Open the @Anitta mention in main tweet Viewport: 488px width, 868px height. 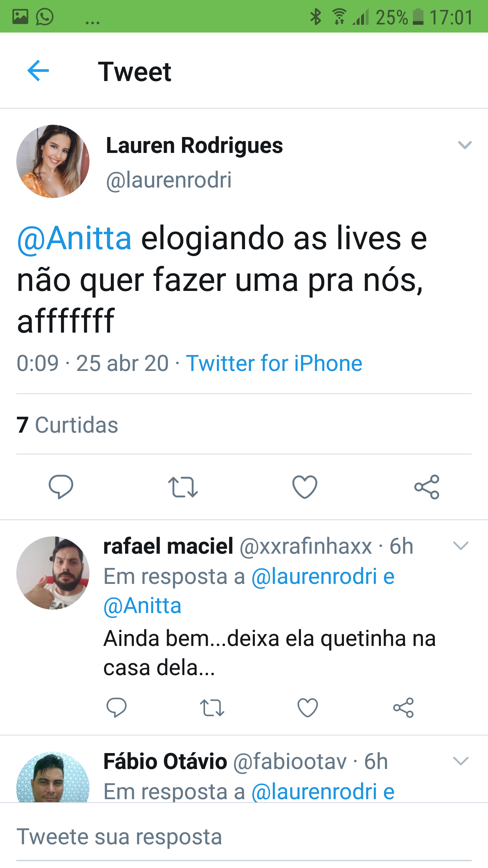(74, 238)
